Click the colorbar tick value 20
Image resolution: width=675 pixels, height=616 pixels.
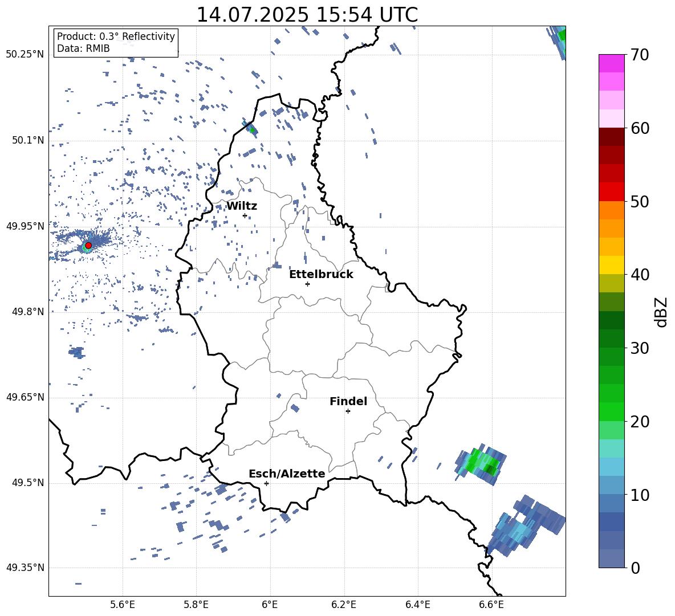640,421
